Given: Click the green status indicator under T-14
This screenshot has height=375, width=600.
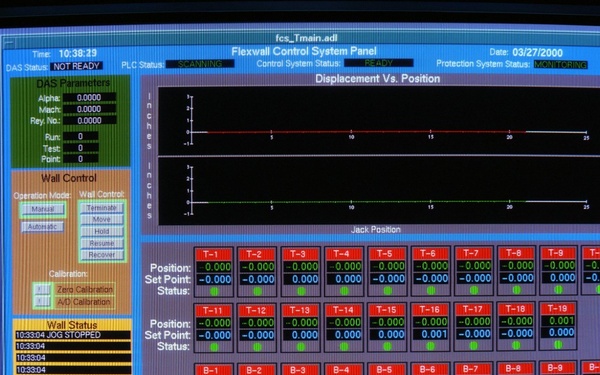Looking at the screenshot, I should [x=344, y=347].
